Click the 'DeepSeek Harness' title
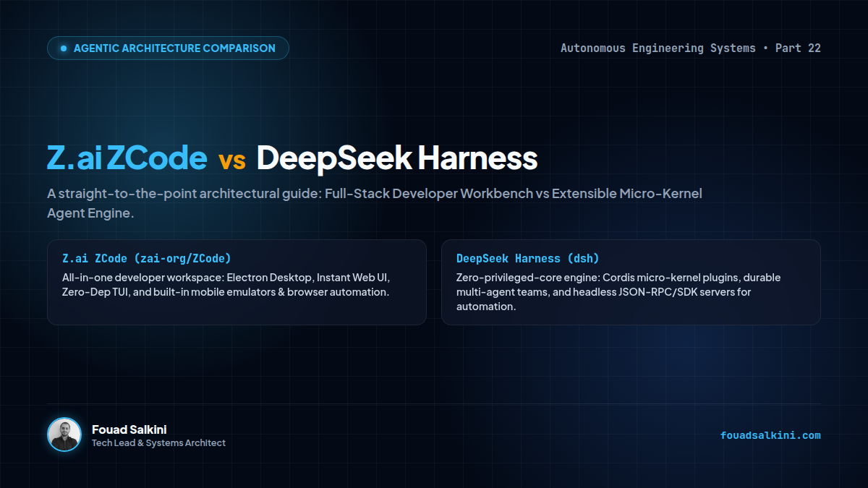The image size is (868, 488). pyautogui.click(x=397, y=158)
